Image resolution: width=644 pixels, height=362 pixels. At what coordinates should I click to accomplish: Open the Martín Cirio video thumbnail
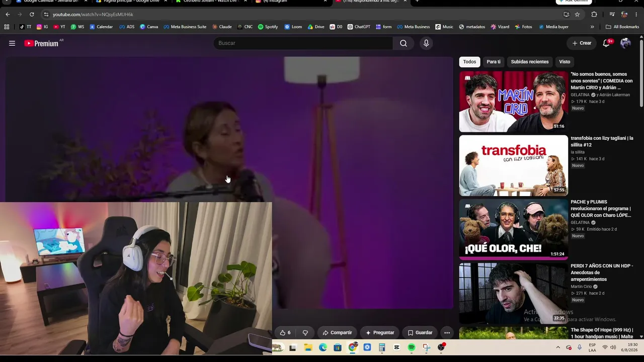point(513,102)
